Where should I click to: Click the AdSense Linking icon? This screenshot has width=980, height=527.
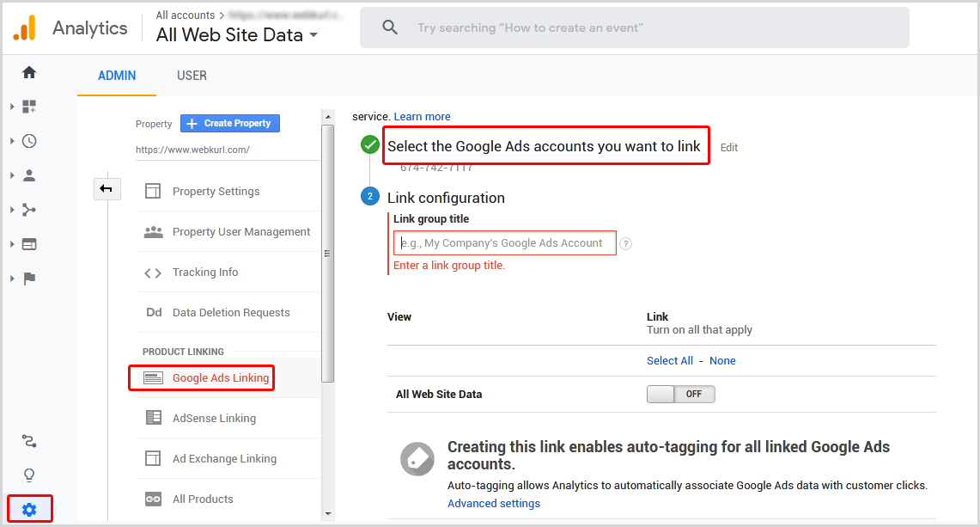tap(153, 418)
